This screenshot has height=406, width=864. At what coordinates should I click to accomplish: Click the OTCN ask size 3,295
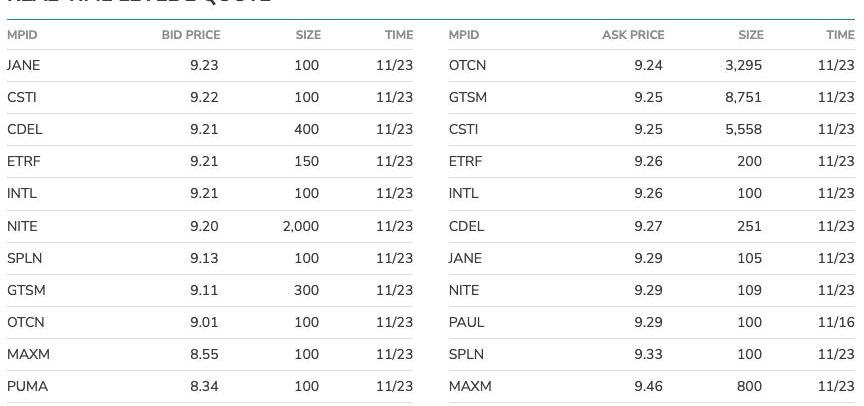pos(743,65)
